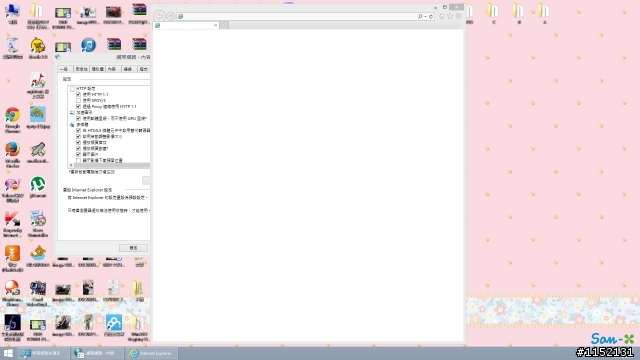The height and width of the screenshot is (360, 640).
Task: Select the first taskbar button beside Start
Action: tap(44, 353)
